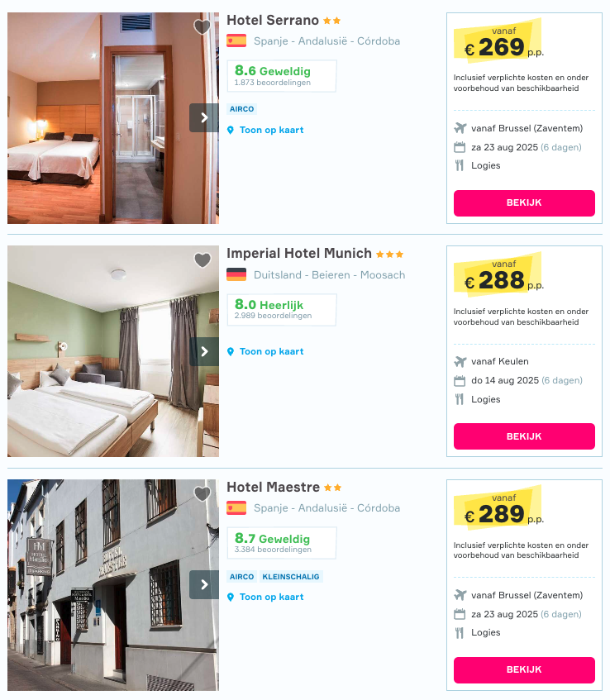Click cutlery icon in Hotel Maestre offer
Viewport: 610px width, 700px height.
point(459,632)
